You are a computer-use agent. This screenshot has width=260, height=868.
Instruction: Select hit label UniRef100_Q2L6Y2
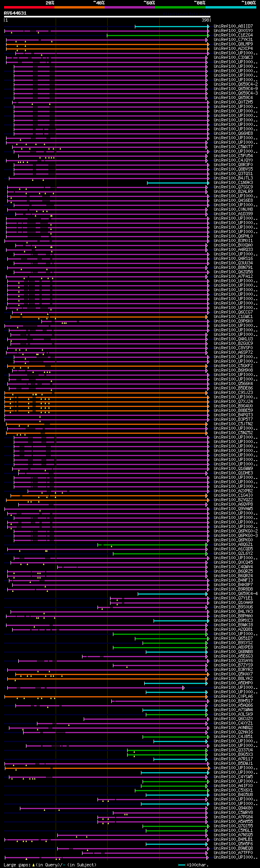tap(233, 553)
